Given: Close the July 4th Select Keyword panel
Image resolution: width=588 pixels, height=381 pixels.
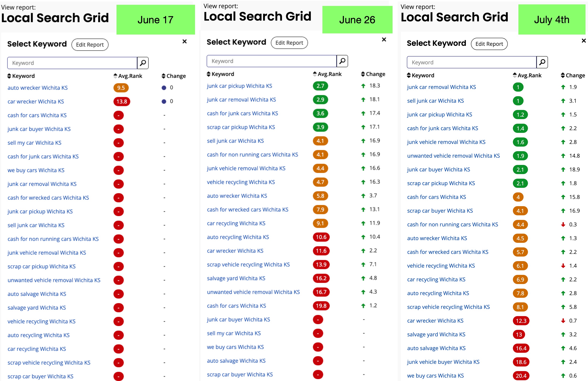Looking at the screenshot, I should [584, 41].
